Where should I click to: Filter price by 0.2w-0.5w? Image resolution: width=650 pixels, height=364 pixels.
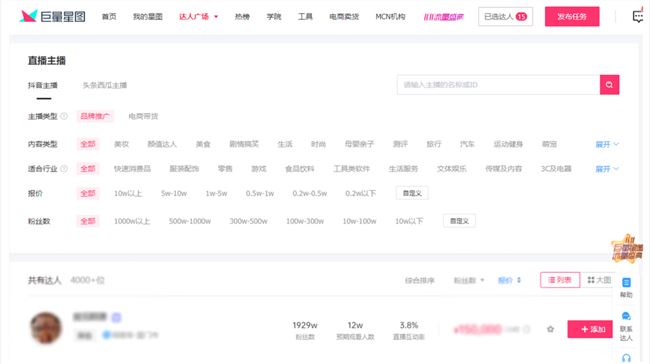tap(310, 194)
